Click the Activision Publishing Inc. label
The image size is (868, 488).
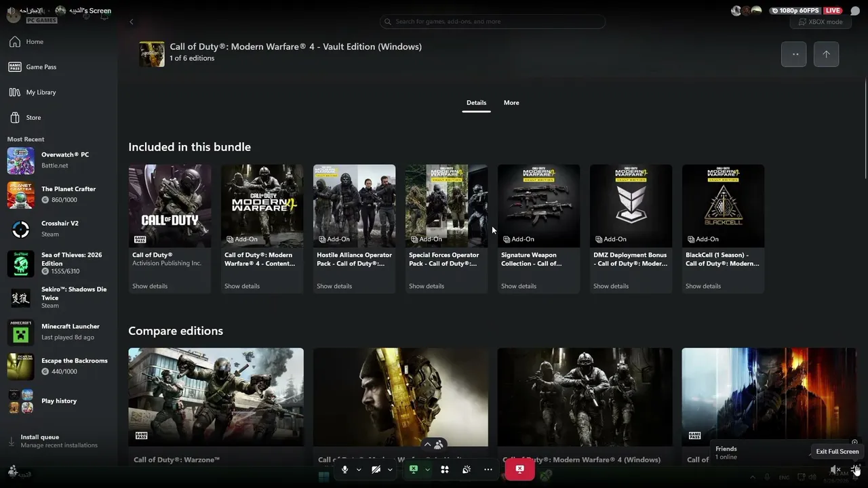pos(167,264)
